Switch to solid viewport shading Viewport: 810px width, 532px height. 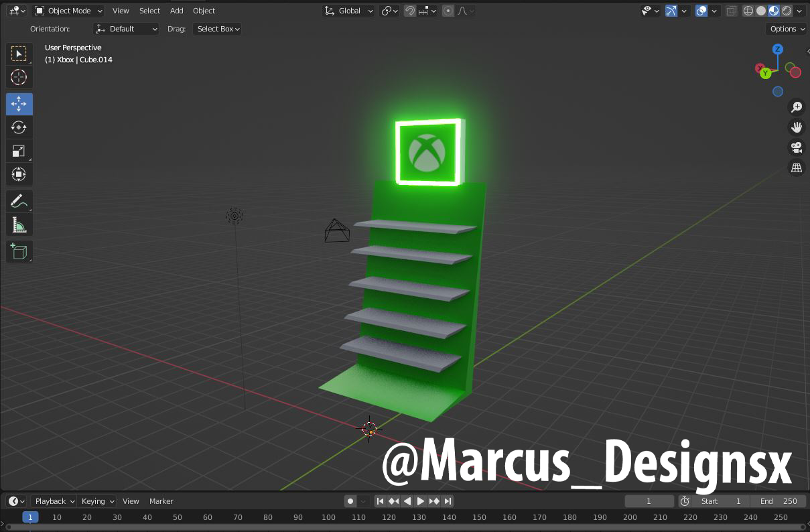pyautogui.click(x=761, y=11)
